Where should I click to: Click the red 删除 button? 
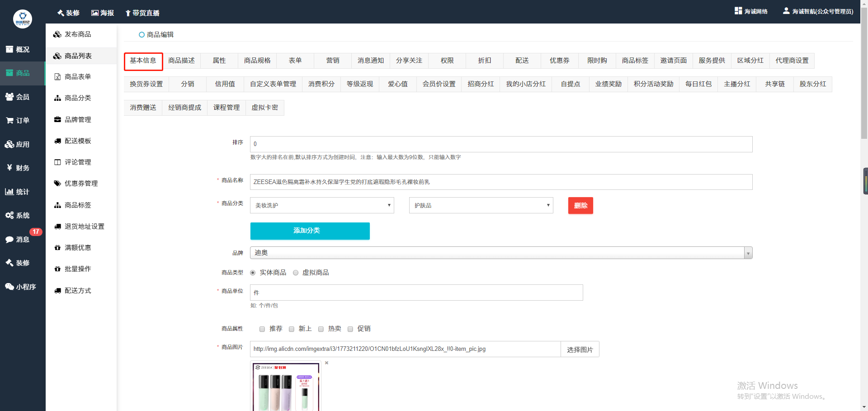point(580,206)
